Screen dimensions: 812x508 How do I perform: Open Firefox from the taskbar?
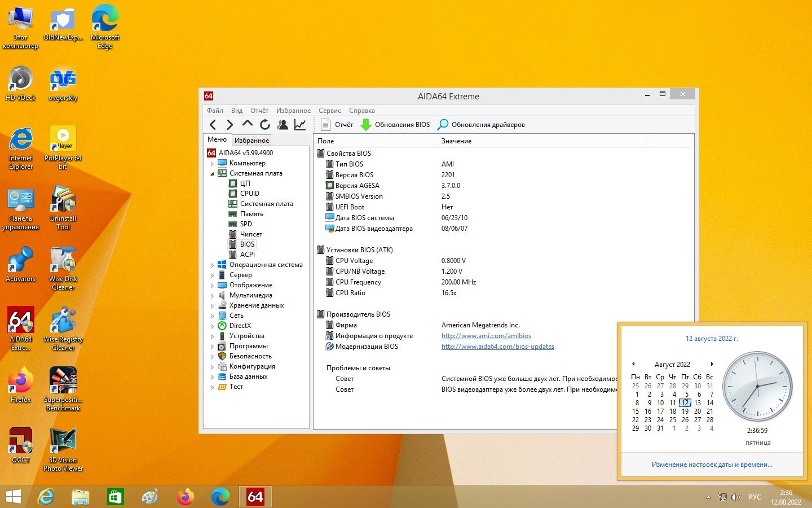(185, 497)
